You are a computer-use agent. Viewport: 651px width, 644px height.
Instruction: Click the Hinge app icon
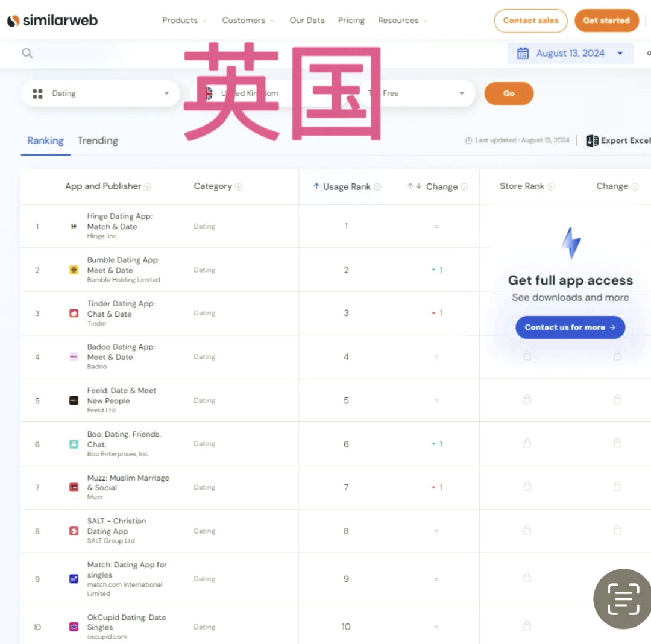pos(74,226)
